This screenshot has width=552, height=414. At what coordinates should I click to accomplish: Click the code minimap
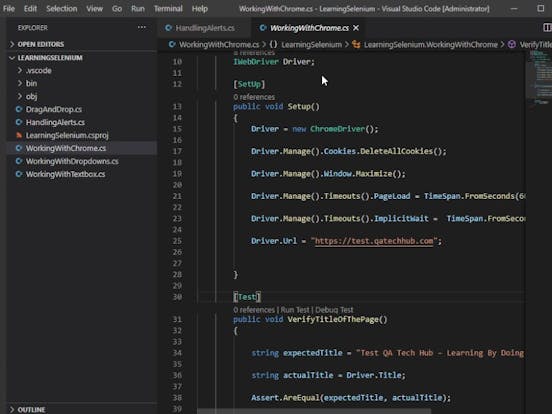coord(538,77)
